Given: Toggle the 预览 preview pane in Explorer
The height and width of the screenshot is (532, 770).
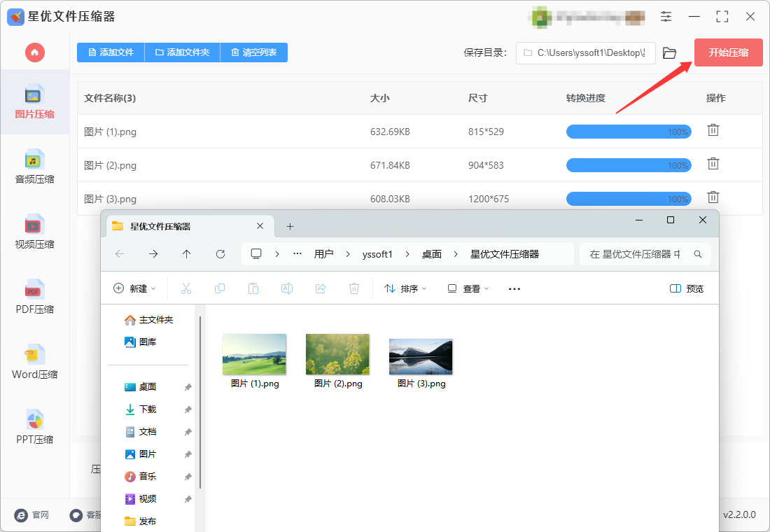Looking at the screenshot, I should pos(687,288).
